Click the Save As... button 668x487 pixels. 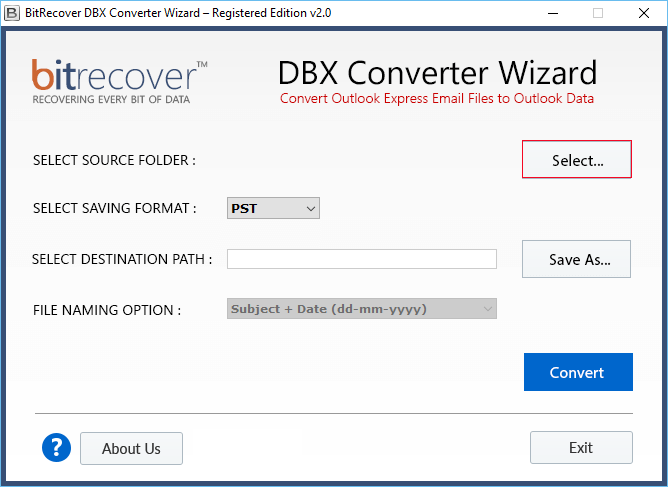coord(576,259)
